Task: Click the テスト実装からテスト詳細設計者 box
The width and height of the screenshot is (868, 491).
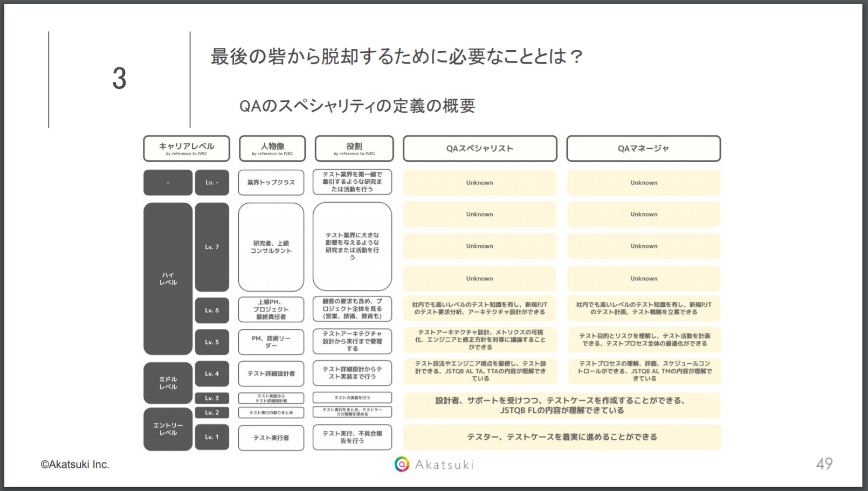Action: 271,398
